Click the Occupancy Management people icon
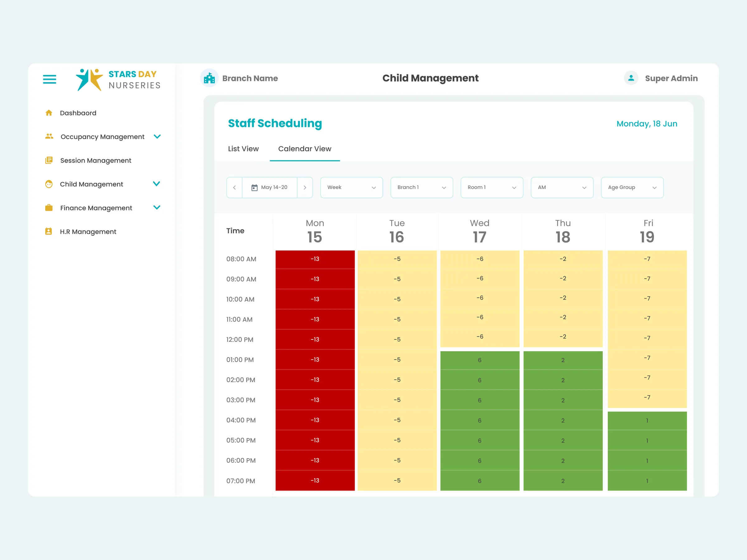Screen dimensions: 747x560 [49, 136]
